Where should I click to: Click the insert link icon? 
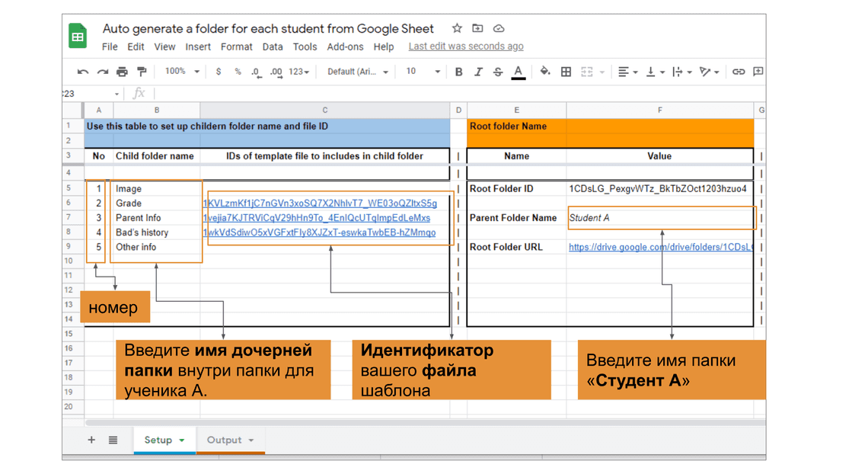click(x=738, y=72)
